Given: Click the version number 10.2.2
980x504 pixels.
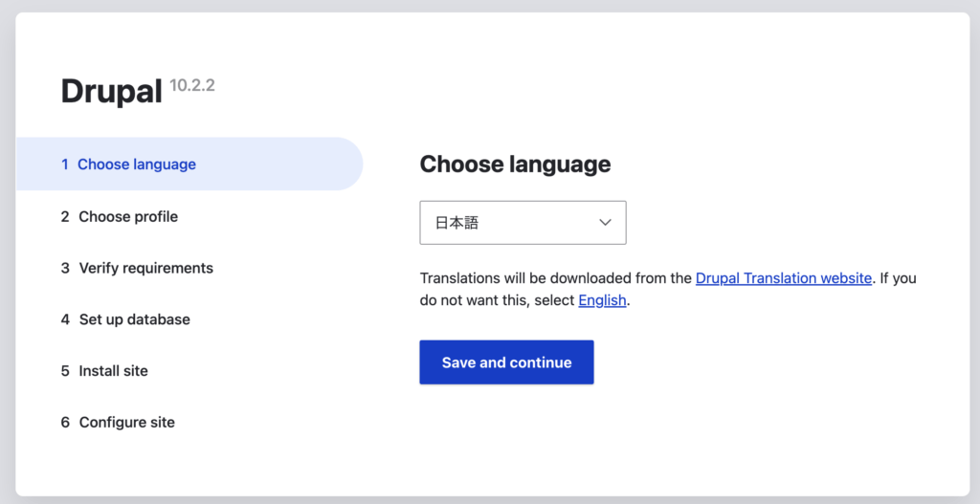Looking at the screenshot, I should (191, 85).
